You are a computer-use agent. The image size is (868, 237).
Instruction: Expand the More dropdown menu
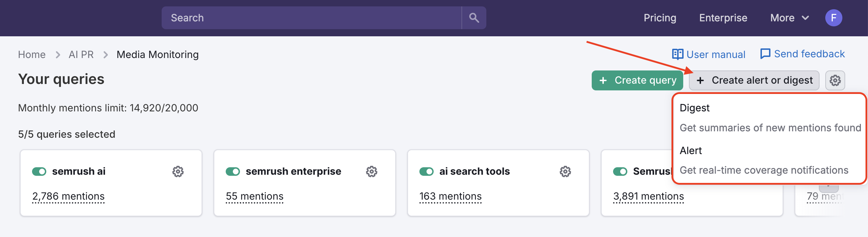point(790,18)
